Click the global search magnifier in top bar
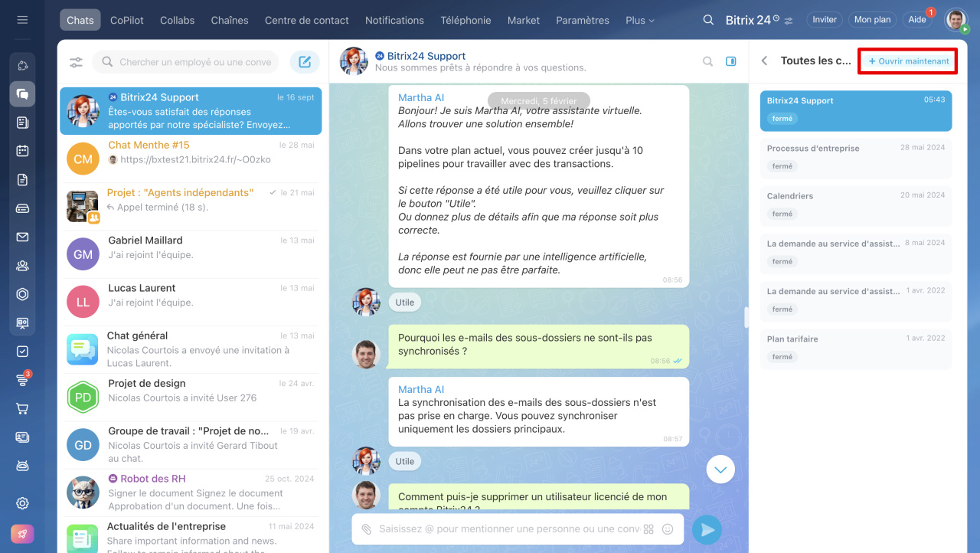 (708, 20)
